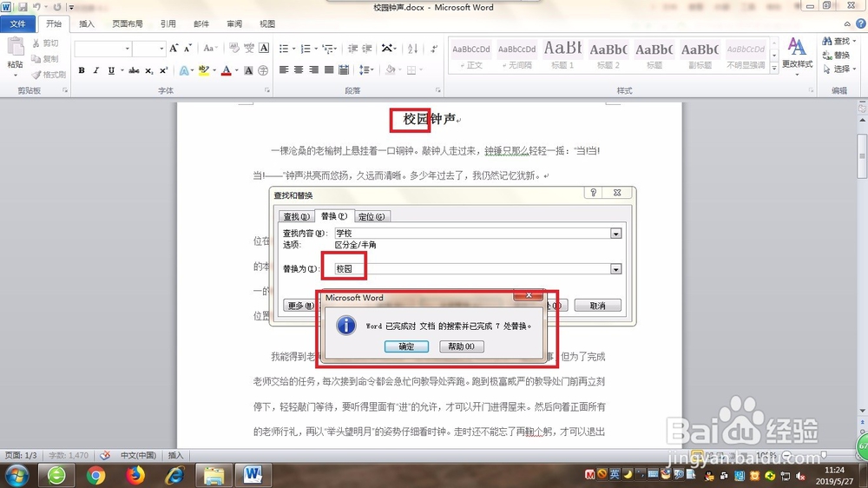The width and height of the screenshot is (868, 488).
Task: Open the Change Case (Aa) menu
Action: tap(210, 48)
